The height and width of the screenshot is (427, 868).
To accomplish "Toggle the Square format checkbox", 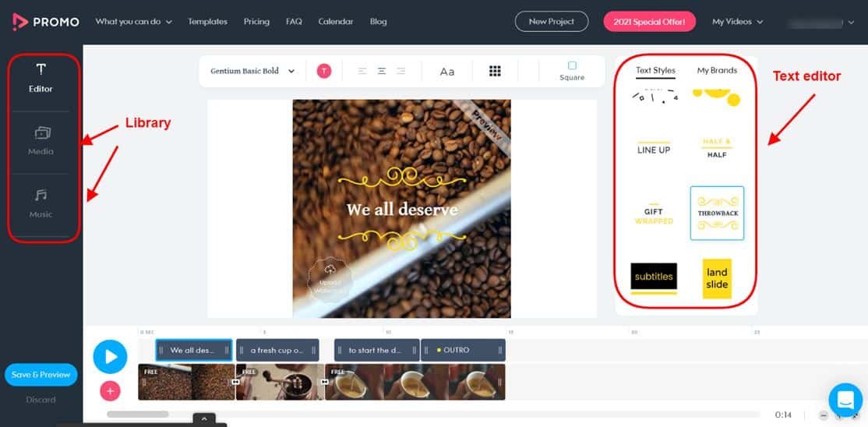I will click(x=572, y=65).
